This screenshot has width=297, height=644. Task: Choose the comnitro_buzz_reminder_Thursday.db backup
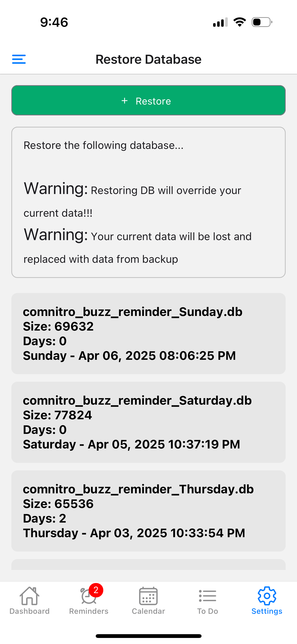(148, 511)
